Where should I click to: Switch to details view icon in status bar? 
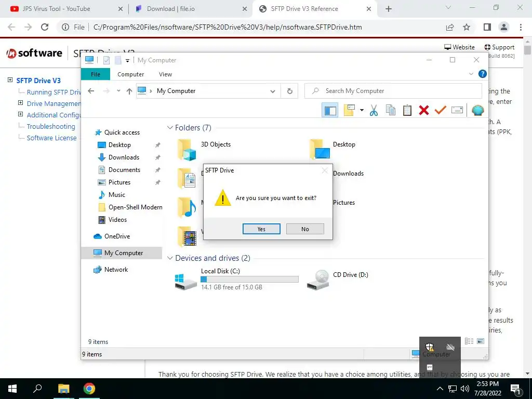469,341
